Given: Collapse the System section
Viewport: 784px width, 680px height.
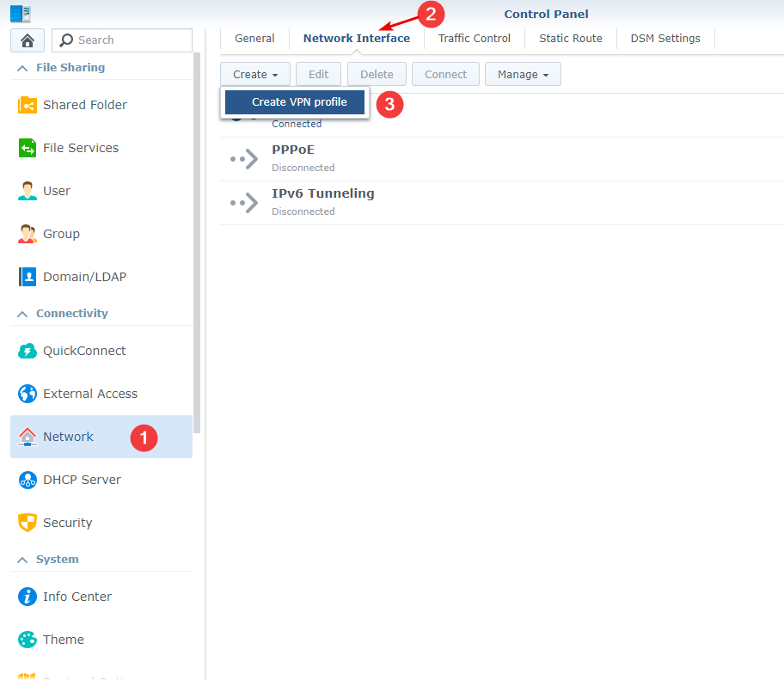Looking at the screenshot, I should coord(23,560).
